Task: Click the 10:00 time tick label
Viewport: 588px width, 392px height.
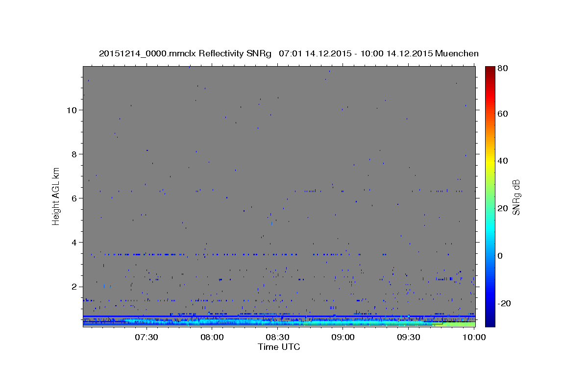Action: click(474, 337)
